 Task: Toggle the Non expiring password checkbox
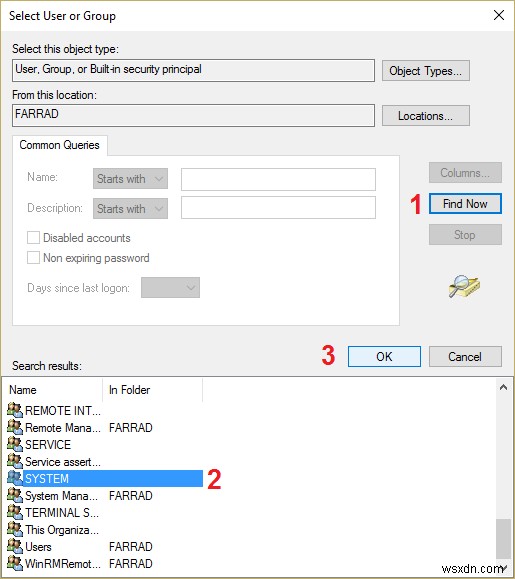(33, 257)
